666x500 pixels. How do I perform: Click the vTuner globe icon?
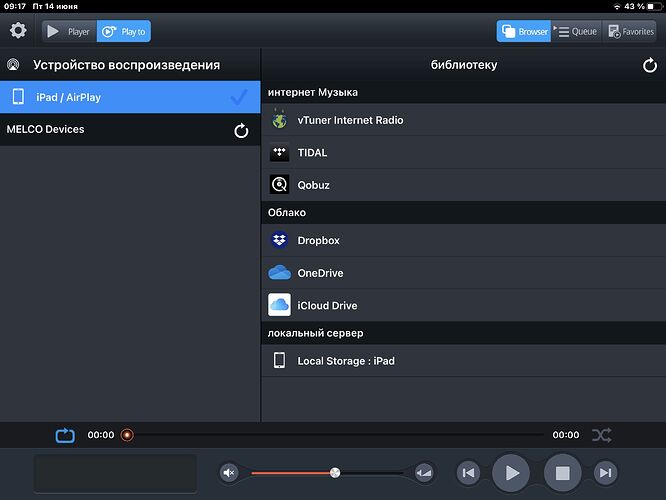click(x=279, y=119)
